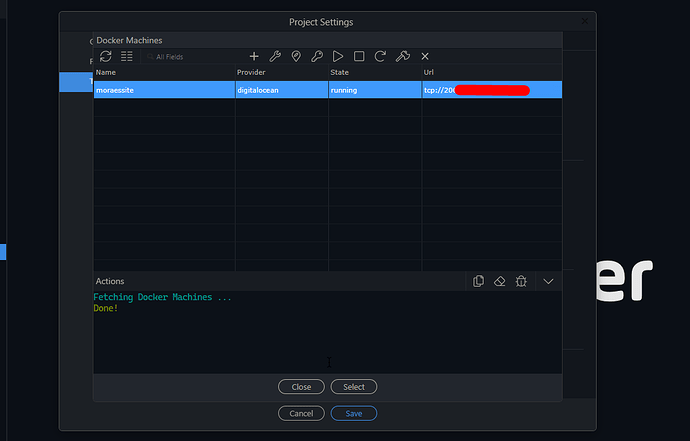Screen dimensions: 690x441
Task: Clear Actions log with eraser icon
Action: 500,281
